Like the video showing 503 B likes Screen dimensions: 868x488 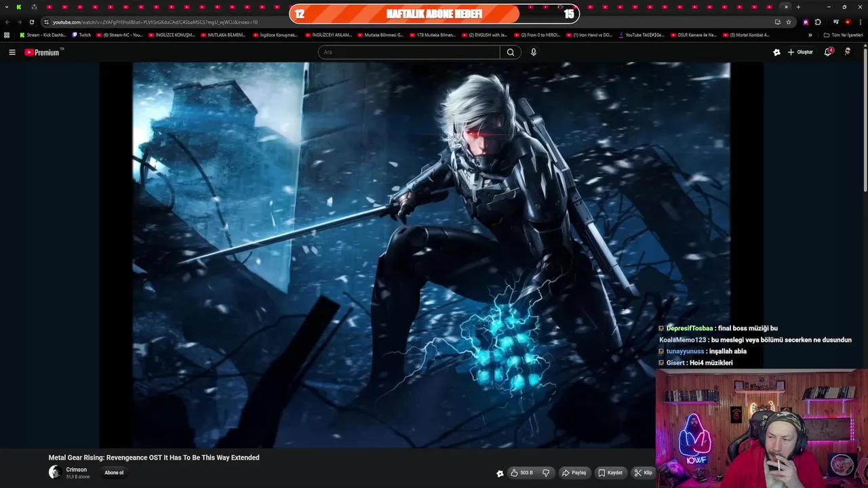[x=521, y=472]
